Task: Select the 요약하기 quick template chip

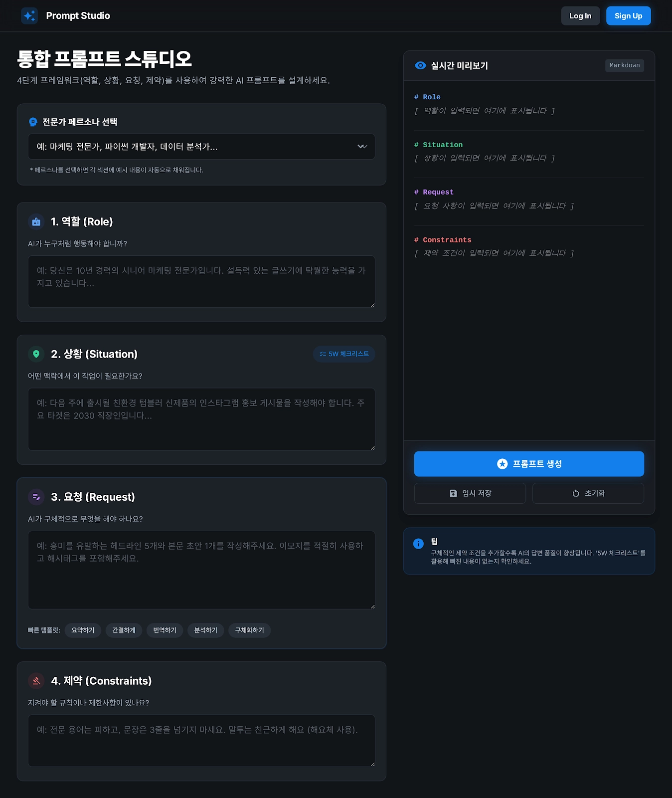Action: pyautogui.click(x=83, y=630)
